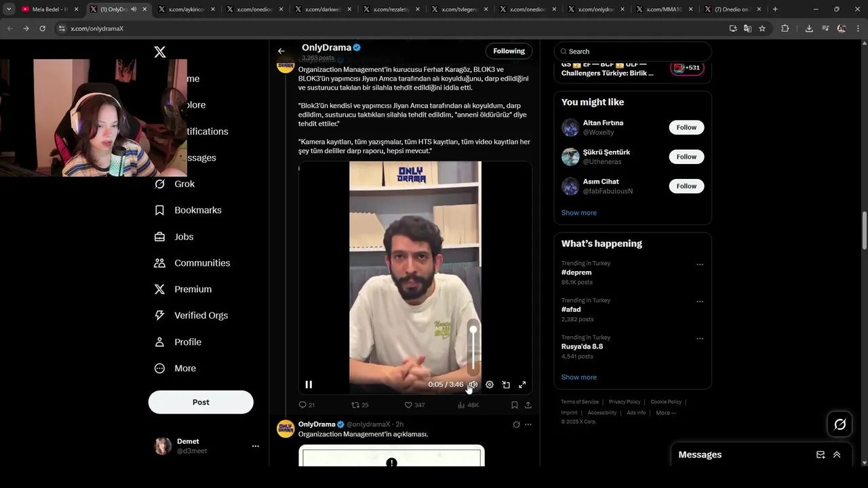The width and height of the screenshot is (868, 488).
Task: Open a new browser tab
Action: tap(775, 9)
